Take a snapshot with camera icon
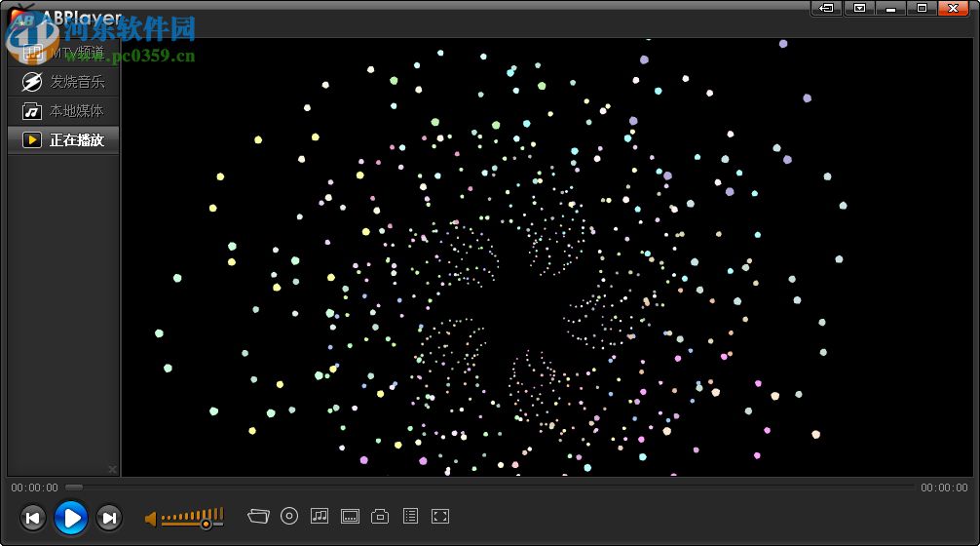The width and height of the screenshot is (980, 546). pyautogui.click(x=380, y=516)
